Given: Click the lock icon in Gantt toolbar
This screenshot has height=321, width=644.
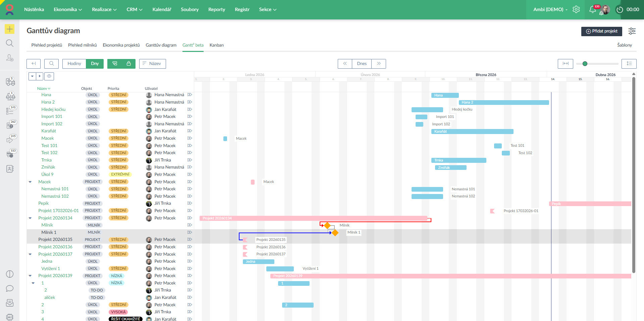Looking at the screenshot, I should (128, 64).
